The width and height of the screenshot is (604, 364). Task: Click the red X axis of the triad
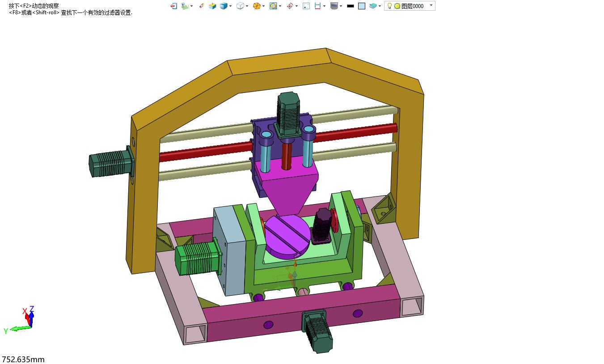[x=27, y=318]
